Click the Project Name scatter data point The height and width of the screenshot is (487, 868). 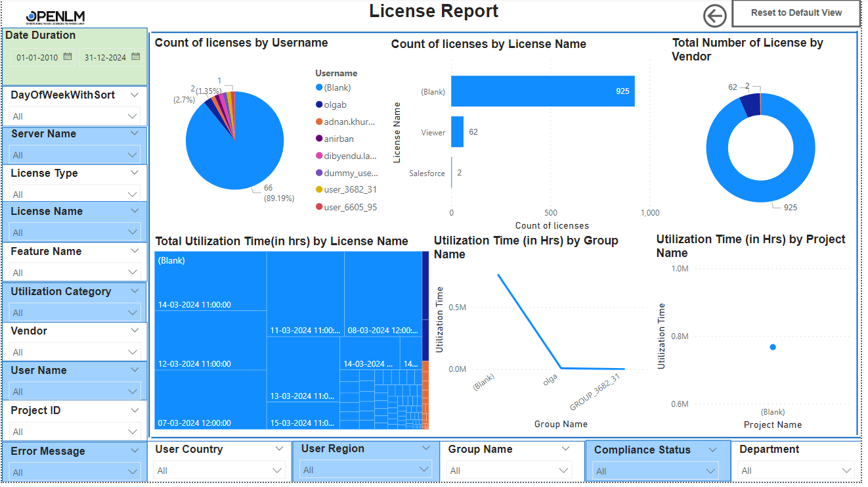[x=773, y=347]
